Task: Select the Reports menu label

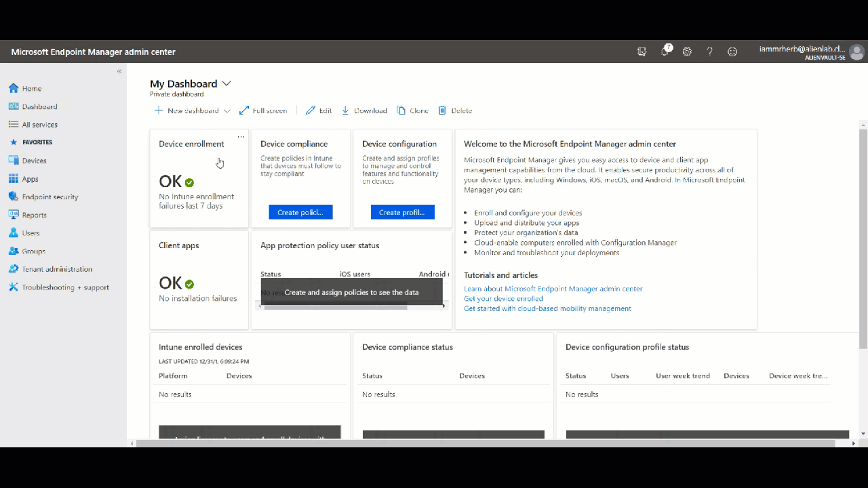Action: [35, 215]
